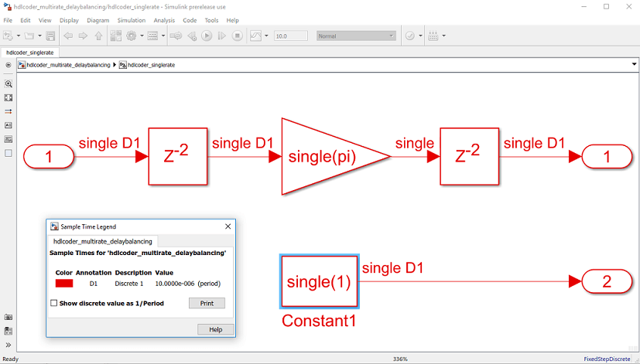The image size is (640, 364).
Task: Click the Build Model icon
Action: pyautogui.click(x=433, y=36)
